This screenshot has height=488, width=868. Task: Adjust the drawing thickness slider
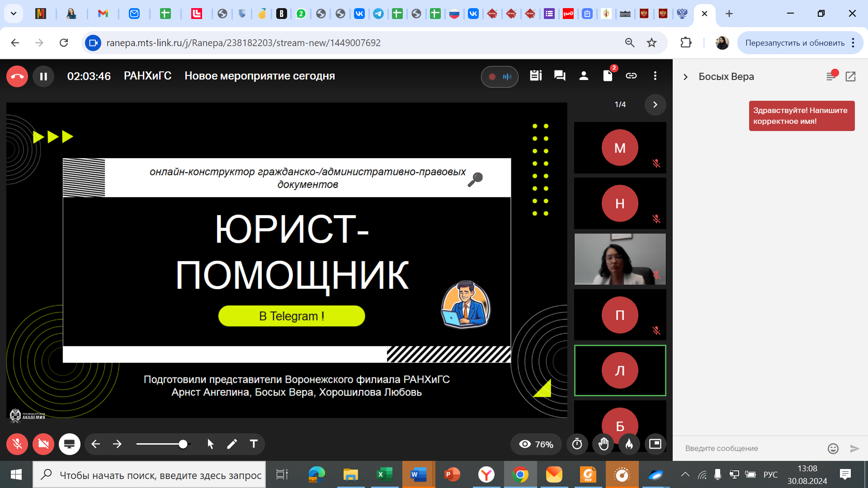coord(163,444)
